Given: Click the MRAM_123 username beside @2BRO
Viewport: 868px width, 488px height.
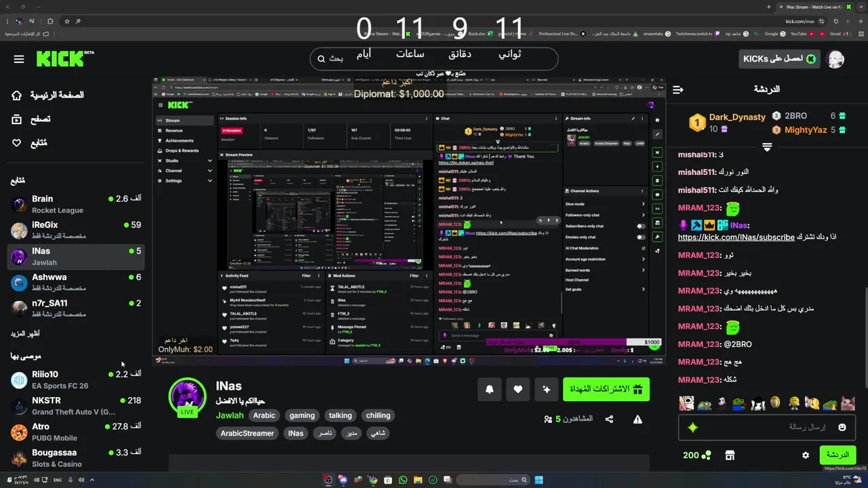Looking at the screenshot, I should point(698,344).
